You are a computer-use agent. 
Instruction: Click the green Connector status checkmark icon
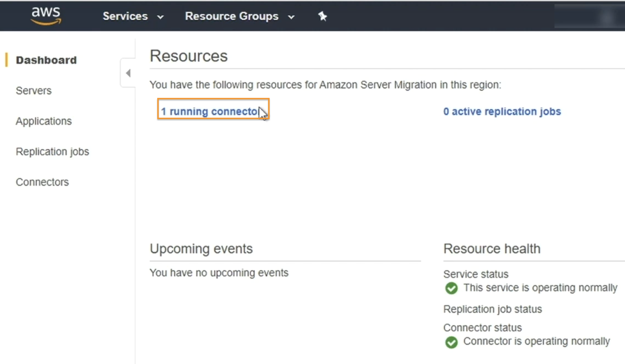pos(451,342)
